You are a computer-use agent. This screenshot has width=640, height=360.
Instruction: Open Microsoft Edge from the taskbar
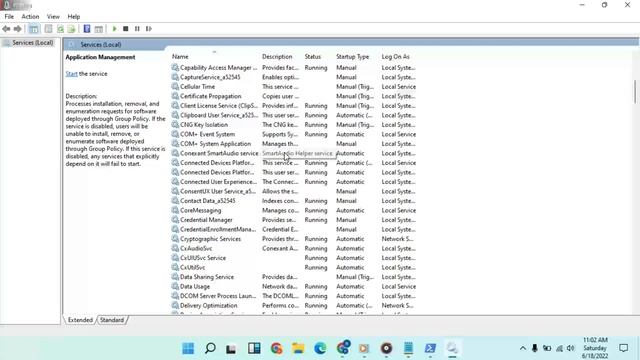[320, 348]
